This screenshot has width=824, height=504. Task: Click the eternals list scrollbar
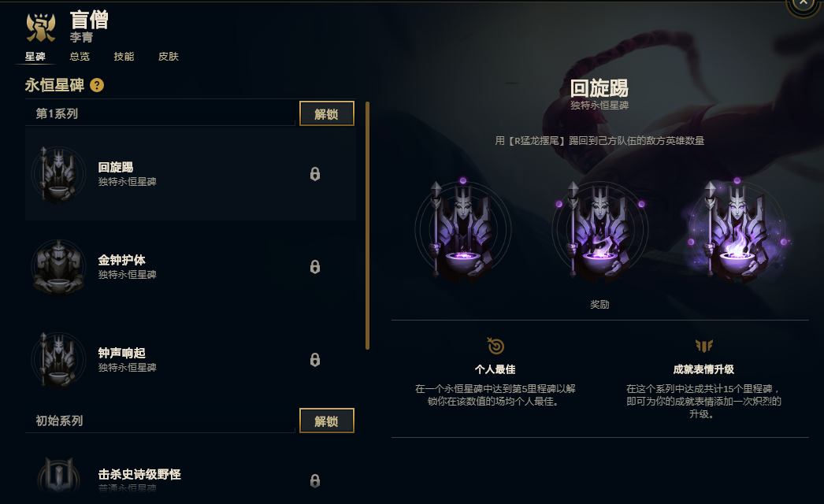367,225
